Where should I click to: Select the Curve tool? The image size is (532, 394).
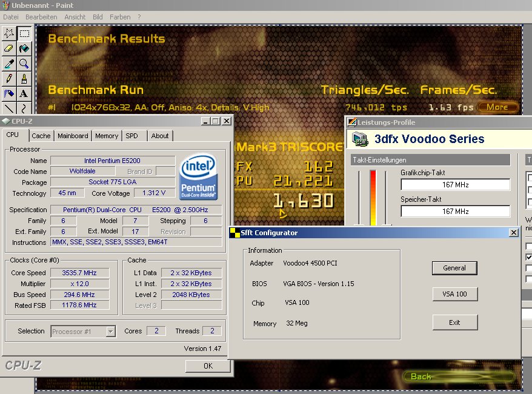(x=24, y=108)
